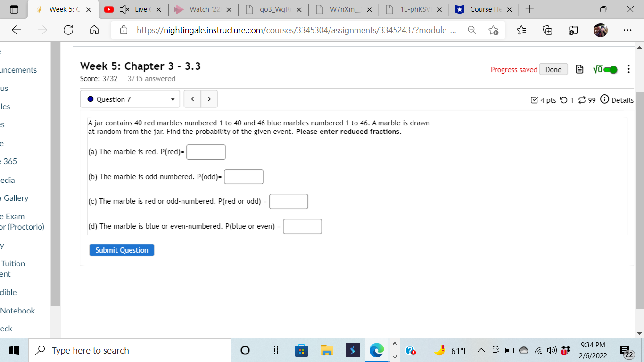Image resolution: width=644 pixels, height=362 pixels.
Task: Open the Notebook sidebar link
Action: pos(17,311)
